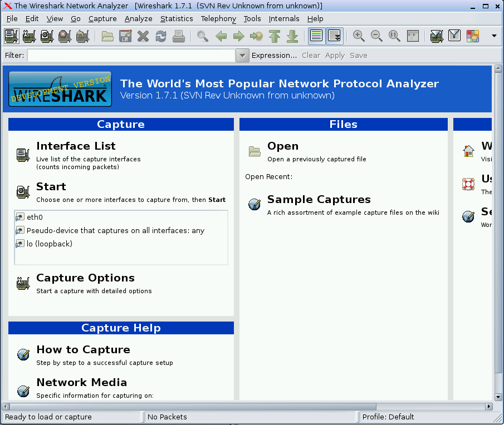This screenshot has height=425, width=504.
Task: Click the website home icon
Action: (468, 151)
